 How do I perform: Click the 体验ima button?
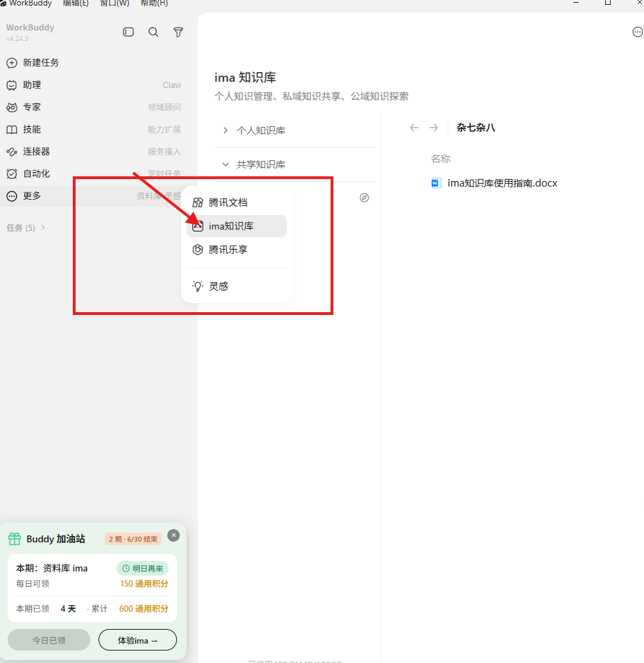tap(137, 639)
